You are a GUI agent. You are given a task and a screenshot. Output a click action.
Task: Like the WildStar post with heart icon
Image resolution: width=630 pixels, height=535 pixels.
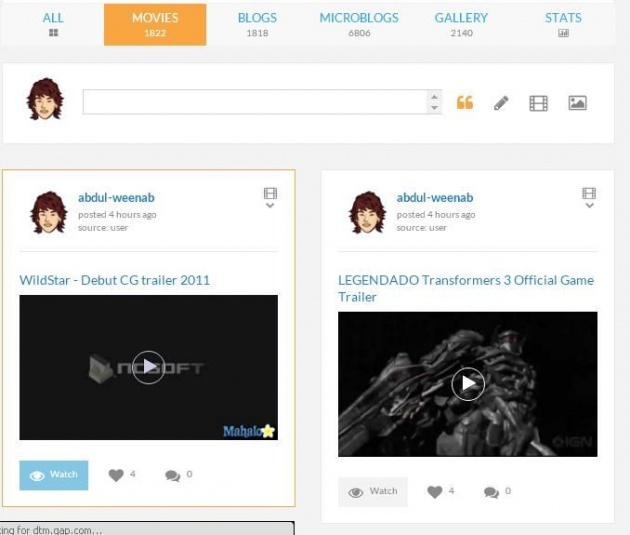[x=116, y=475]
